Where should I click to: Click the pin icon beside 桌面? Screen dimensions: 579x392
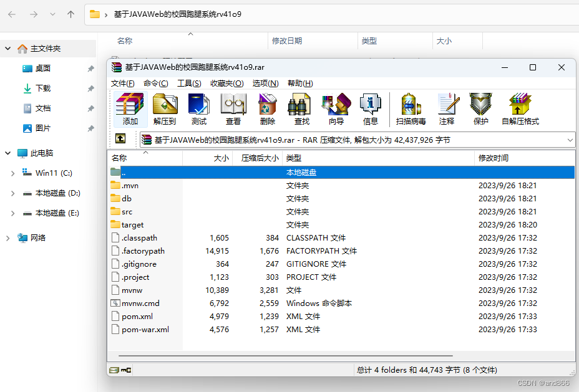(x=90, y=69)
